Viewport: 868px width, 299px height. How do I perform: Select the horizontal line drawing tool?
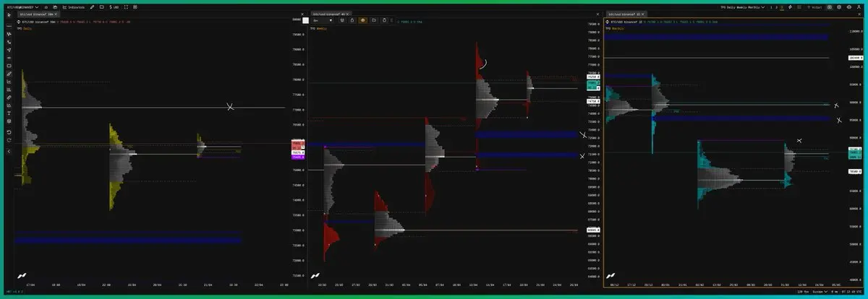pos(9,26)
